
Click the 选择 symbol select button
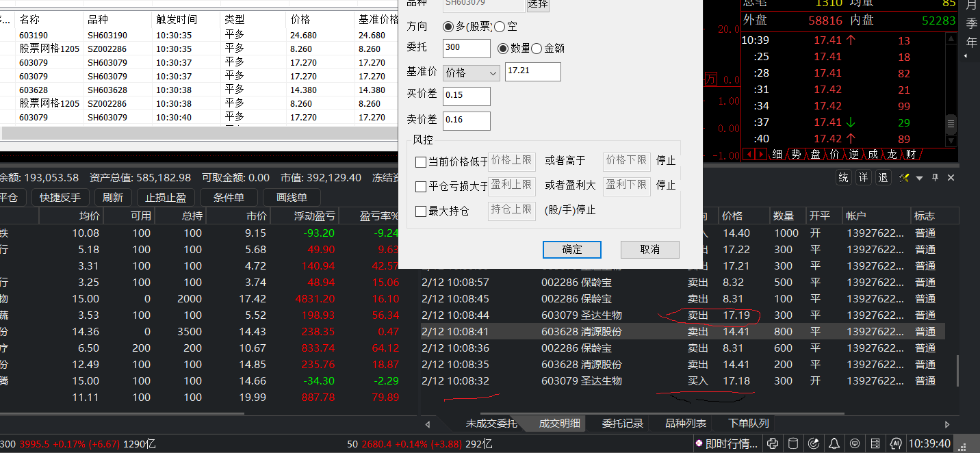pos(538,5)
